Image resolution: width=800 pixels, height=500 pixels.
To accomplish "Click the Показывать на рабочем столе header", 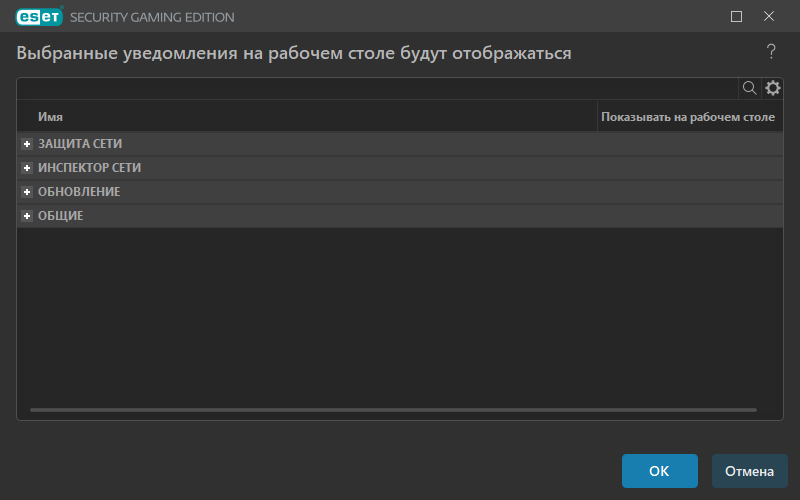I will 690,116.
